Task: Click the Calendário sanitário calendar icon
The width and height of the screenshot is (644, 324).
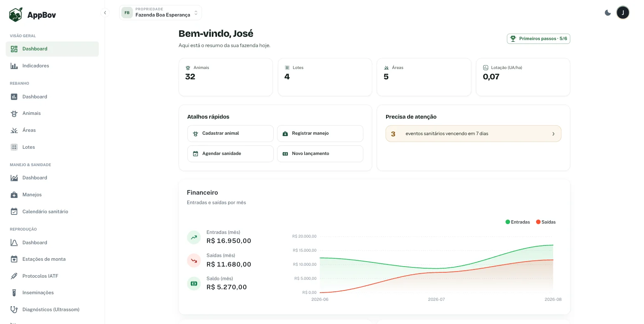Action: click(x=14, y=212)
